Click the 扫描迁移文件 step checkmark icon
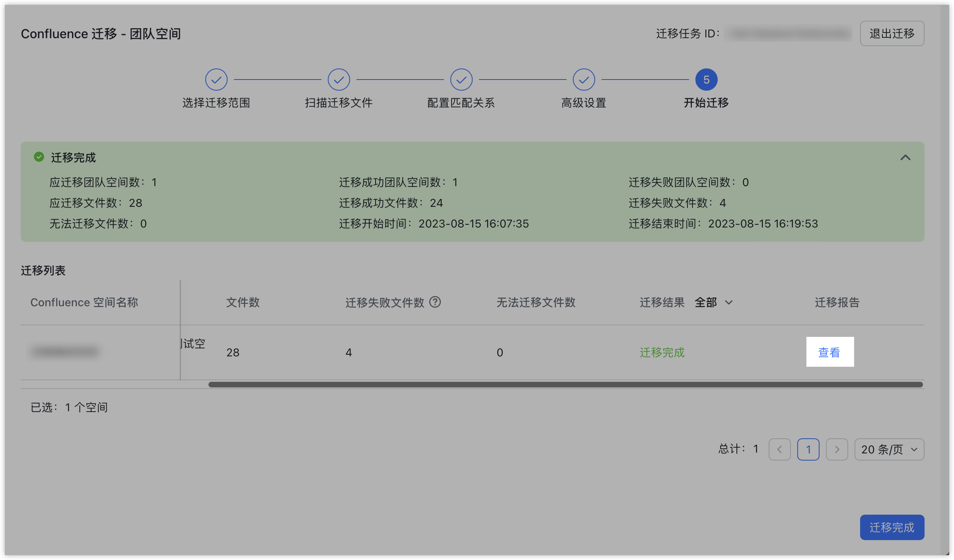This screenshot has height=560, width=954. coord(339,79)
